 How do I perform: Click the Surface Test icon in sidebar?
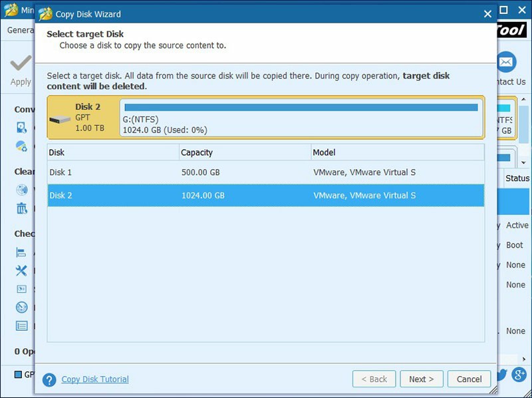pos(21,289)
